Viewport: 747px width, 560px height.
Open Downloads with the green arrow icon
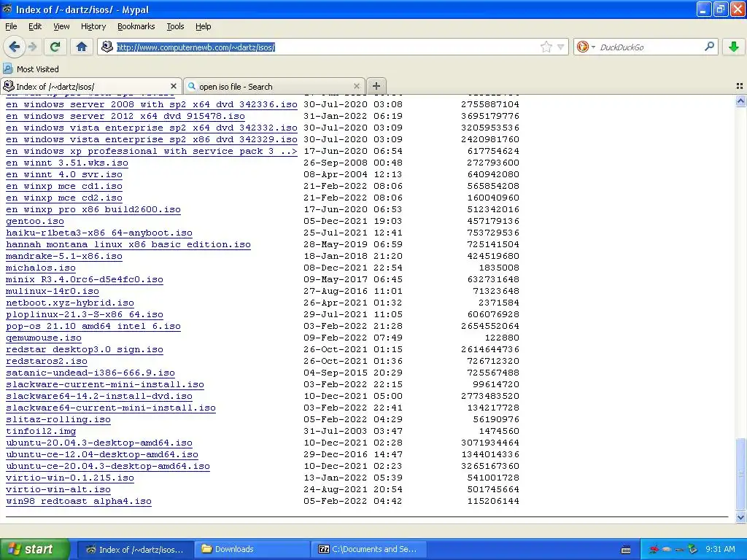point(733,47)
